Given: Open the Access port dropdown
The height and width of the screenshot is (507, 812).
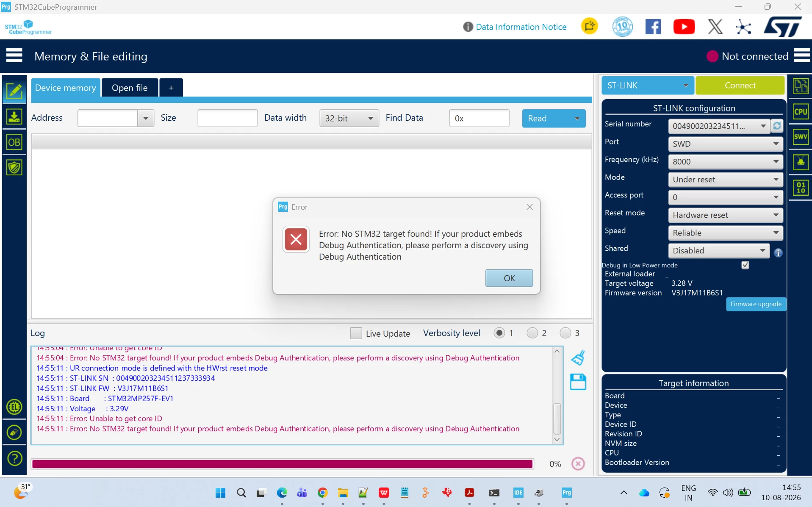Looking at the screenshot, I should click(725, 197).
